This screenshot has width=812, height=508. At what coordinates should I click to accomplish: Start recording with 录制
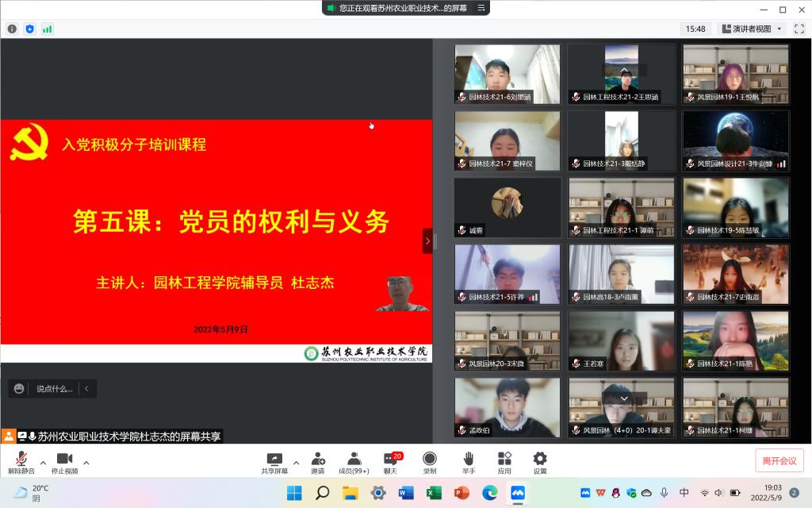tap(429, 463)
